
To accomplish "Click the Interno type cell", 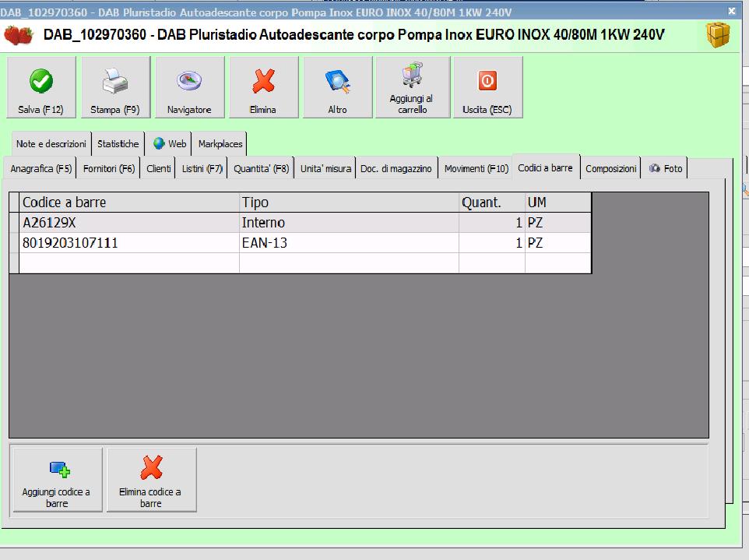I will (349, 223).
